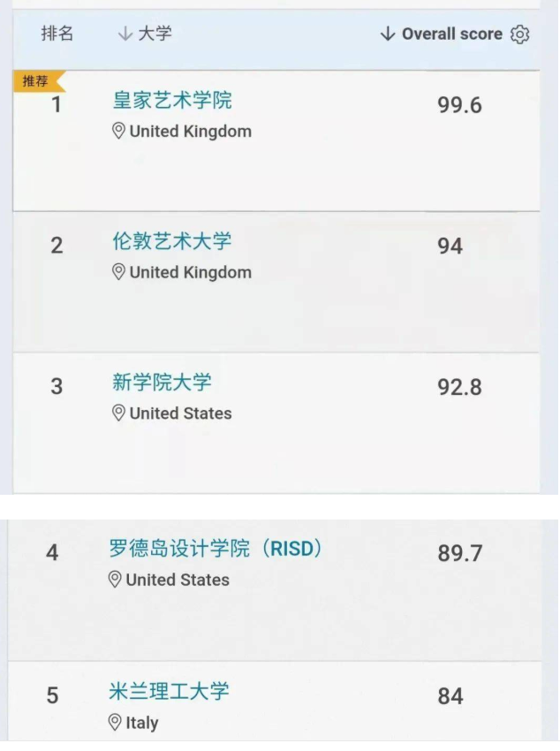This screenshot has height=751, width=560.
Task: Open 罗德岛设计学院 (RISD) link
Action: [x=216, y=549]
